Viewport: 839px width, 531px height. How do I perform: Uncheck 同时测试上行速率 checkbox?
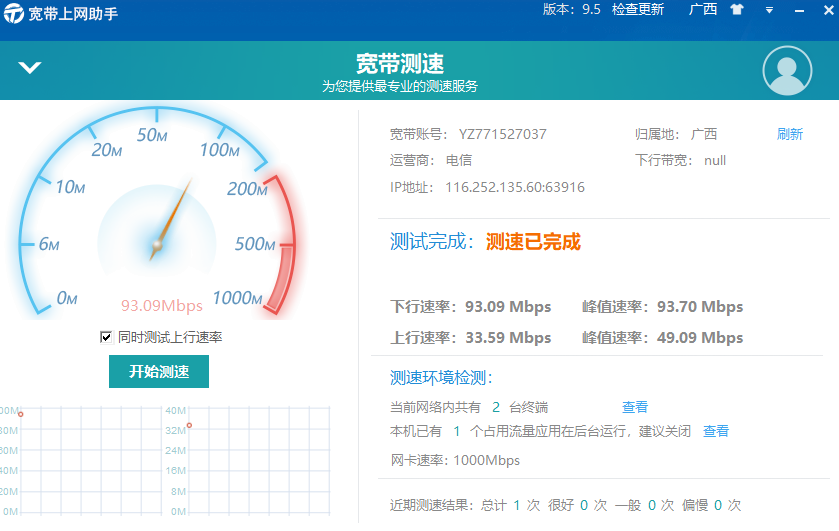pos(106,337)
